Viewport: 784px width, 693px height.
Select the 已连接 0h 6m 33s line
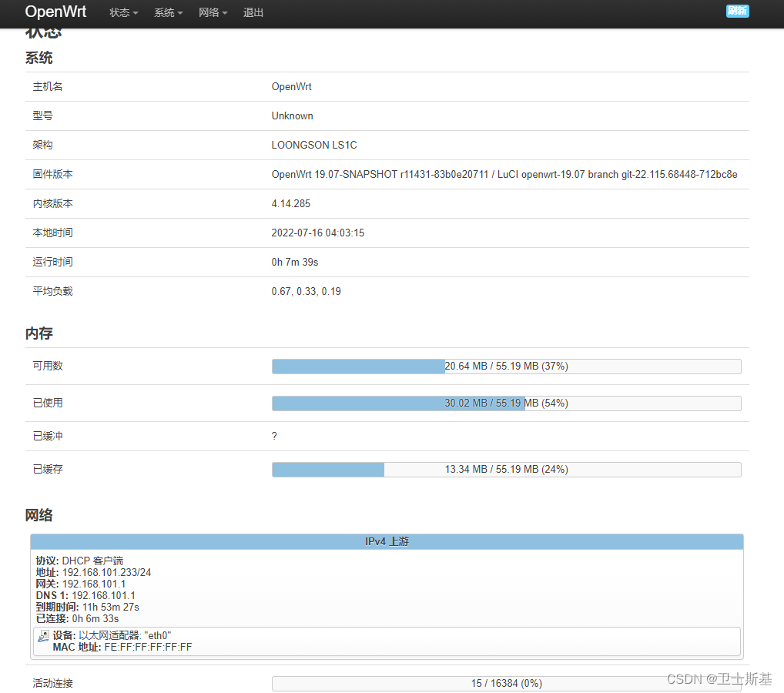(x=78, y=618)
